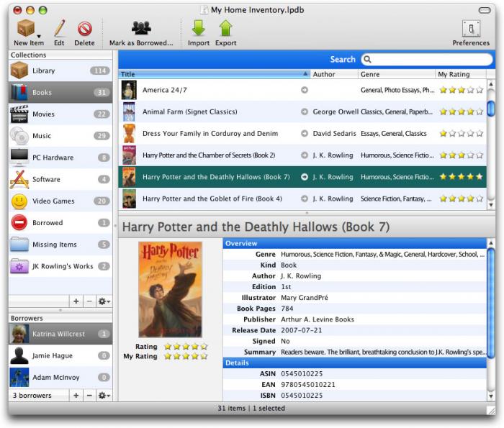The width and height of the screenshot is (504, 428).
Task: Open the New Item dropdown arrow
Action: [39, 36]
